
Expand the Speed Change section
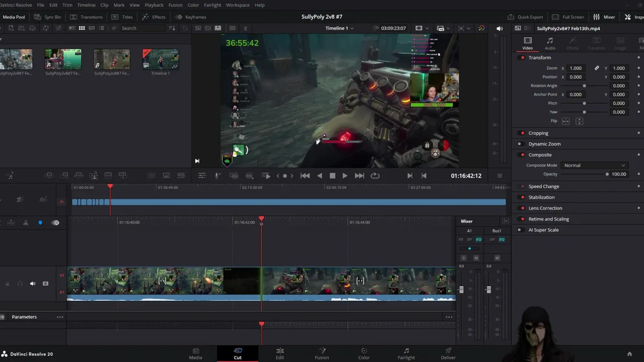tap(543, 187)
